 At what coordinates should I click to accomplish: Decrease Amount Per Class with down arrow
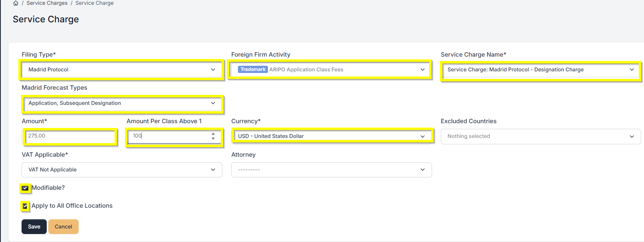[213, 138]
